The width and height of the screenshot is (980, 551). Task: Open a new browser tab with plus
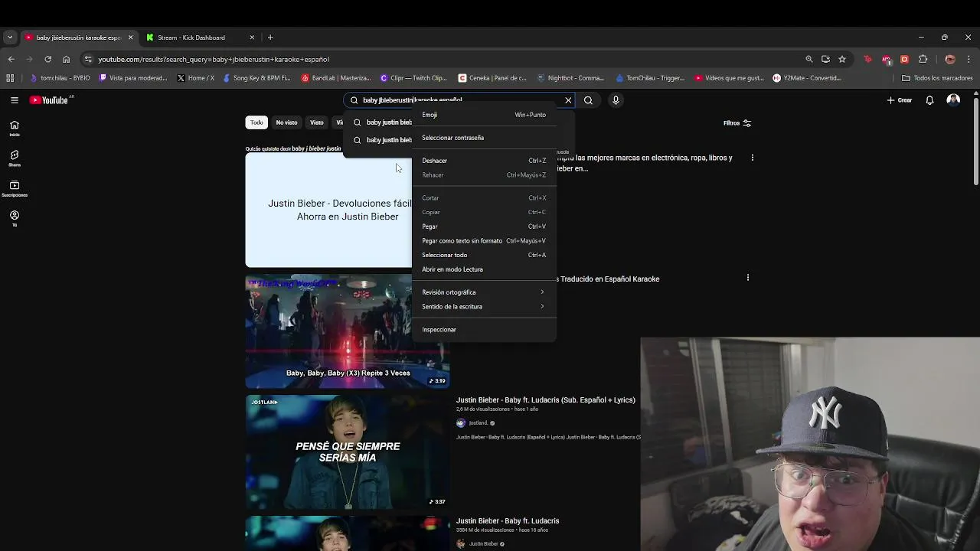tap(270, 37)
